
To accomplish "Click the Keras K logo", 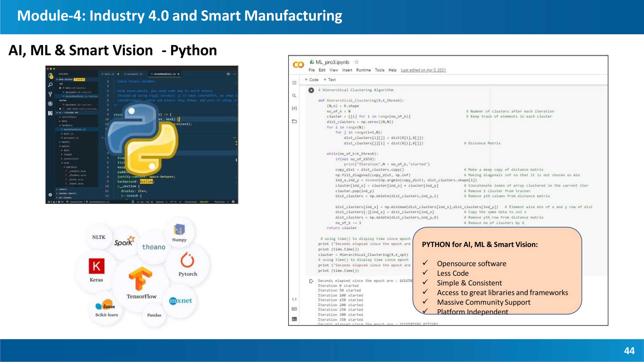I will 97,266.
